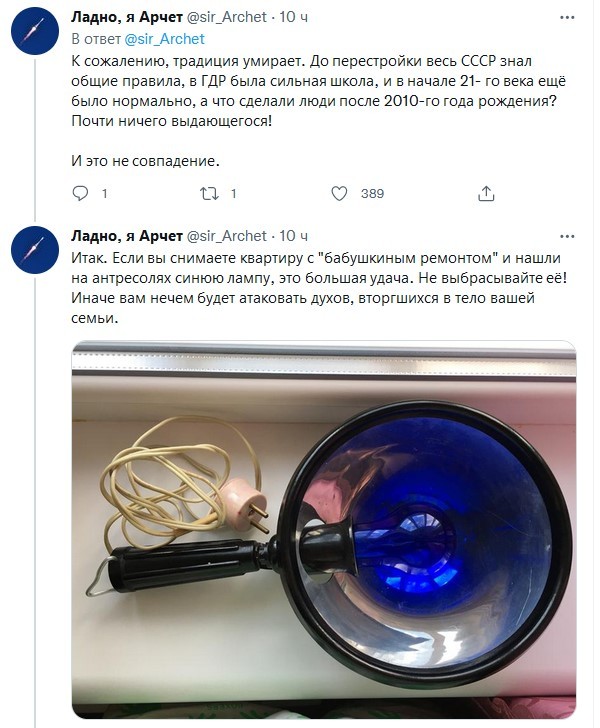Like the first tweet with the heart icon

pos(339,193)
